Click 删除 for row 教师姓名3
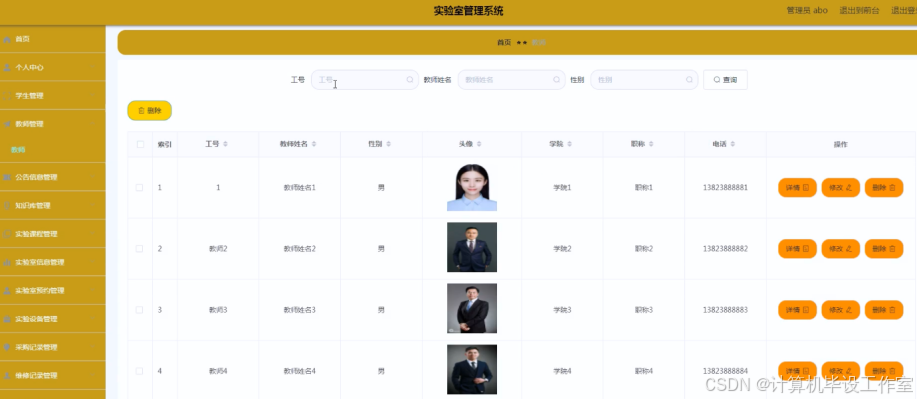Image resolution: width=917 pixels, height=400 pixels. [884, 310]
